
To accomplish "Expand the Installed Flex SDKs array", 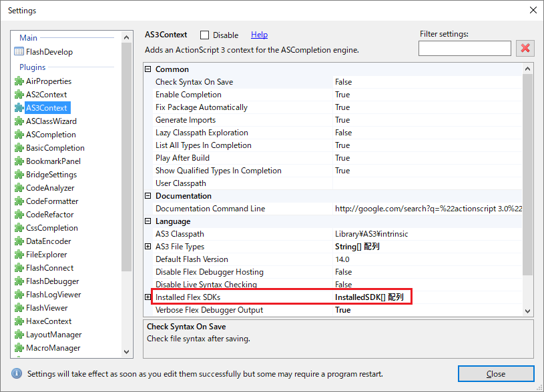I will click(148, 297).
